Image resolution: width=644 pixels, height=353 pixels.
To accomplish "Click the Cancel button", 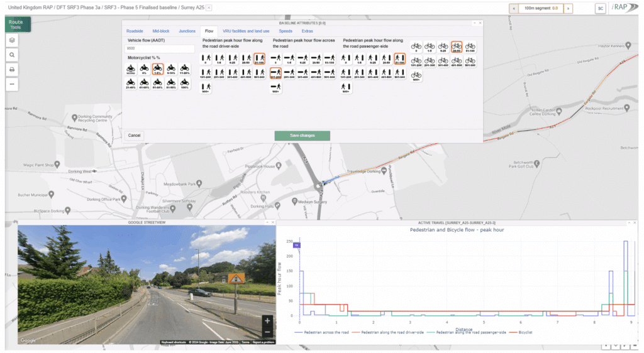I will pyautogui.click(x=134, y=135).
